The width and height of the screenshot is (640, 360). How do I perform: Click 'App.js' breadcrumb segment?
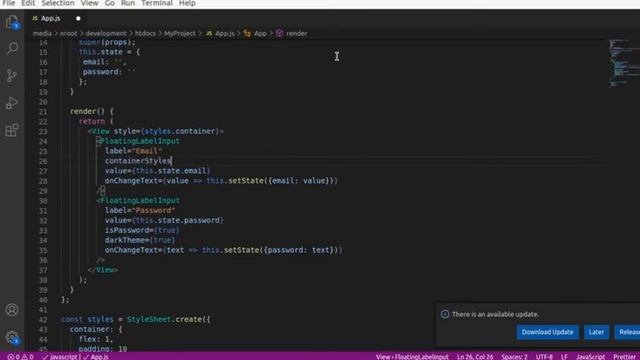(225, 33)
